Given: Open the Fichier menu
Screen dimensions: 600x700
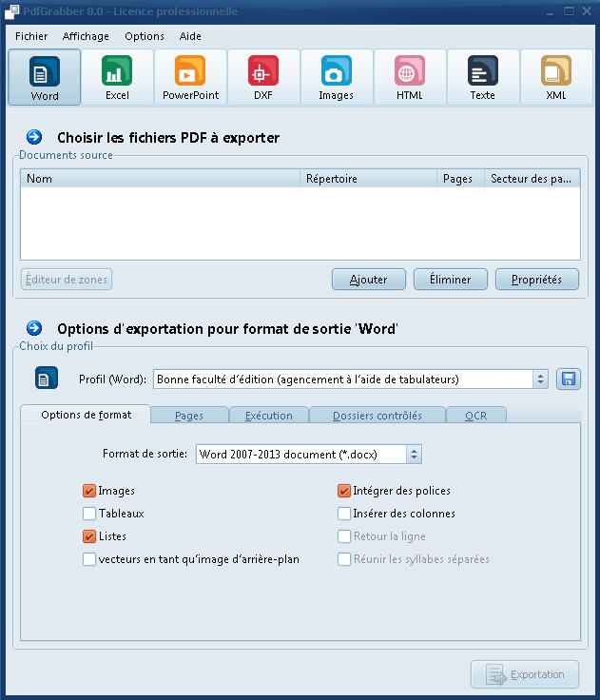Looking at the screenshot, I should [x=31, y=36].
